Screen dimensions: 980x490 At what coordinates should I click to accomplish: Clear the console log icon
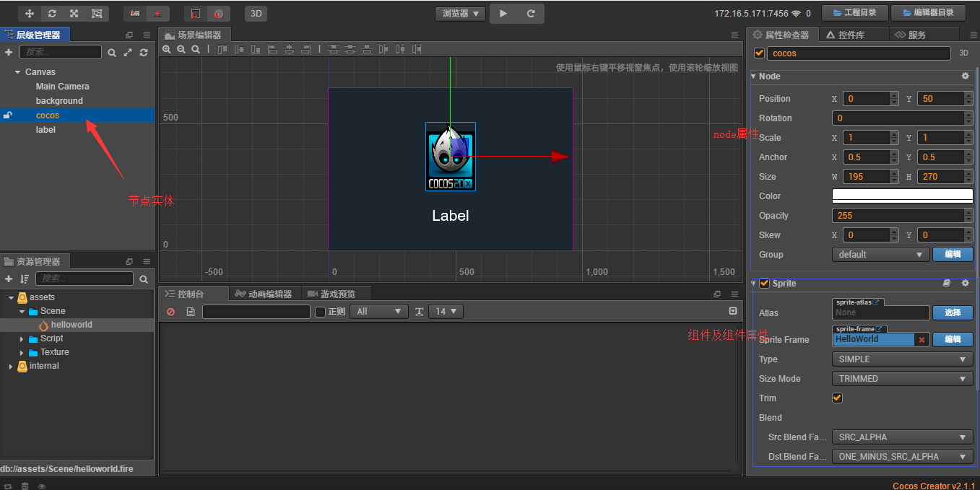[x=170, y=312]
